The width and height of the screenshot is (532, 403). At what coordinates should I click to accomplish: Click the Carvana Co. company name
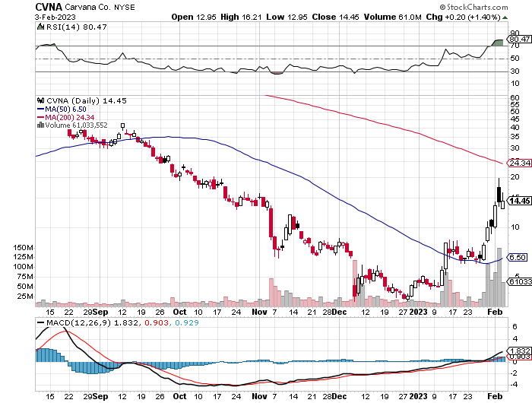pyautogui.click(x=87, y=7)
